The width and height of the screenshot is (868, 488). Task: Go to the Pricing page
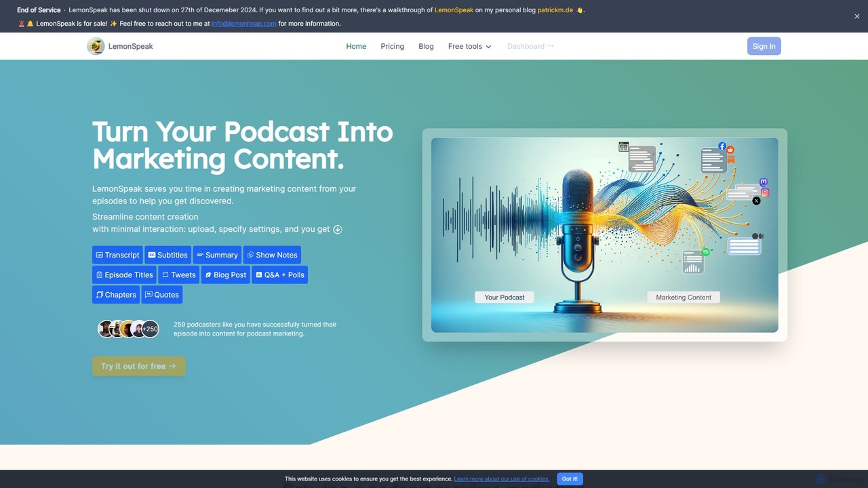(392, 46)
